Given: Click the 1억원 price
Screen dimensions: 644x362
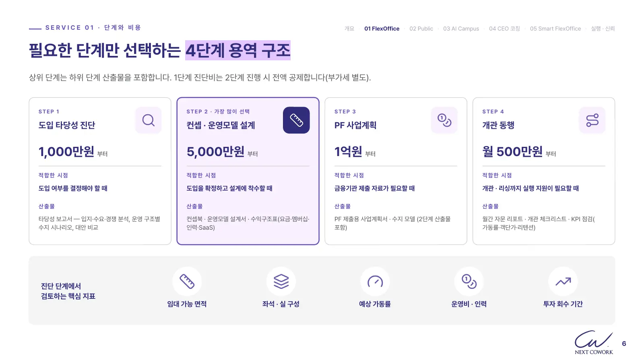Looking at the screenshot, I should point(348,152).
